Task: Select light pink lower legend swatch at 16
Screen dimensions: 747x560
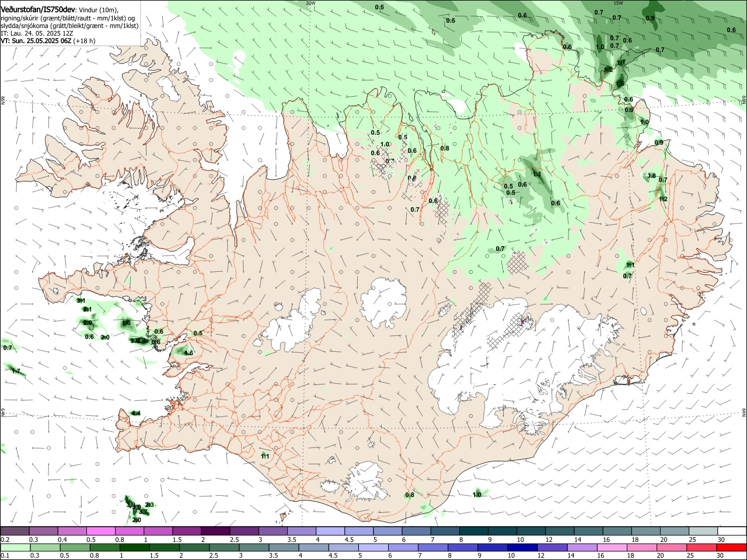Action: 612,547
